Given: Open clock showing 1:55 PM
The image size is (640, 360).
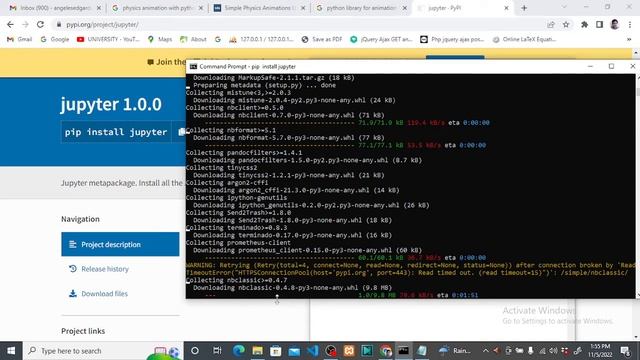Looking at the screenshot, I should coord(600,351).
